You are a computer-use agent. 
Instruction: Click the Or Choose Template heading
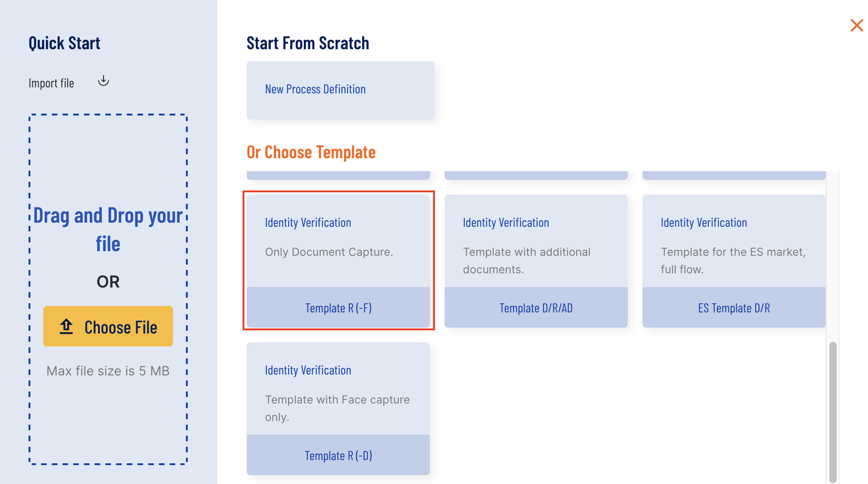tap(311, 152)
